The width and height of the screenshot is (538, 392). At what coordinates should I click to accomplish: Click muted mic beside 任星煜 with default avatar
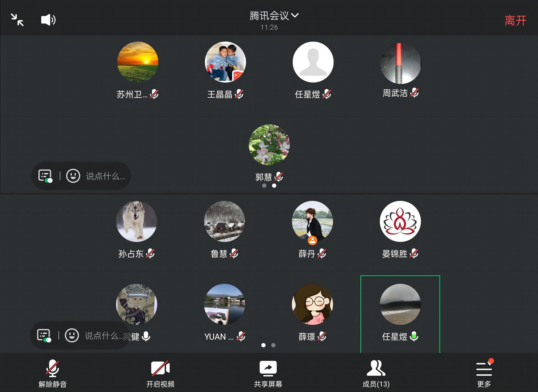coord(327,94)
